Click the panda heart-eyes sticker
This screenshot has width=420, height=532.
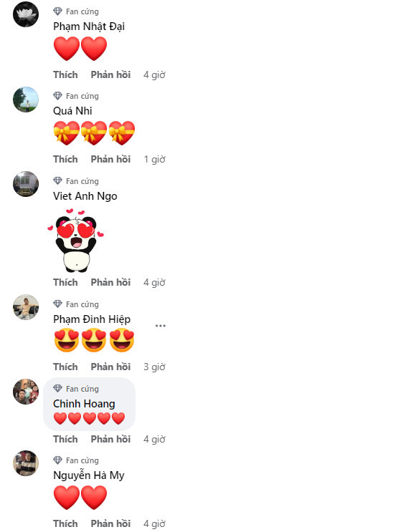tap(76, 240)
